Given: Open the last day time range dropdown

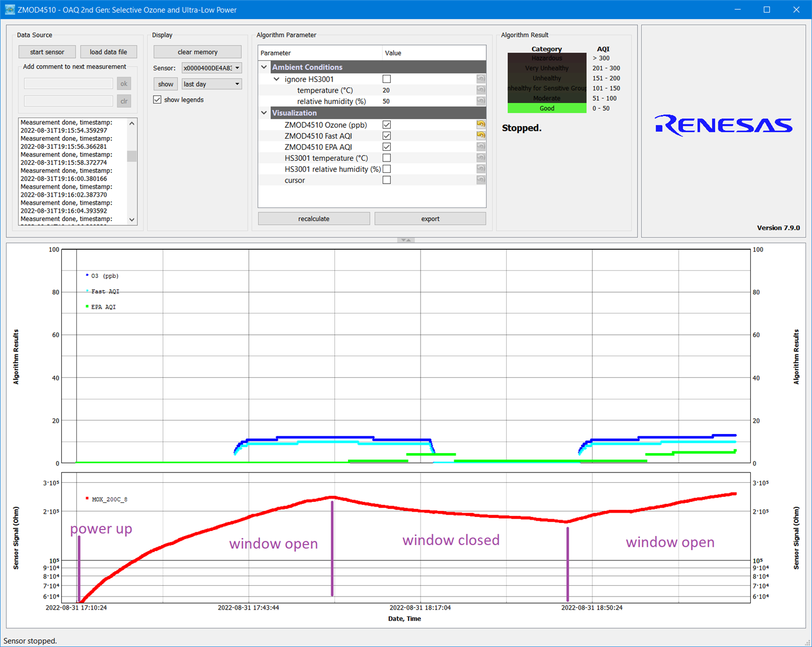Looking at the screenshot, I should 211,84.
